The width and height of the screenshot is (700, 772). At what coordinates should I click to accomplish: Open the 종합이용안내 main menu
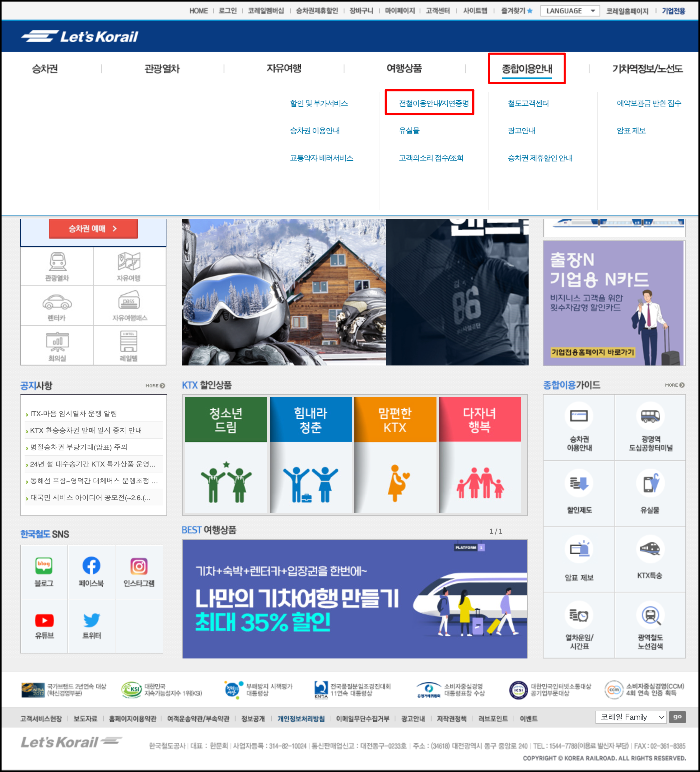[527, 68]
